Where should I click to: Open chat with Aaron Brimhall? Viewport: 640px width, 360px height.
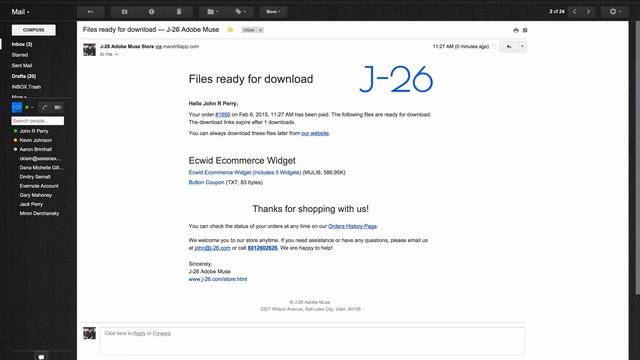[36, 149]
